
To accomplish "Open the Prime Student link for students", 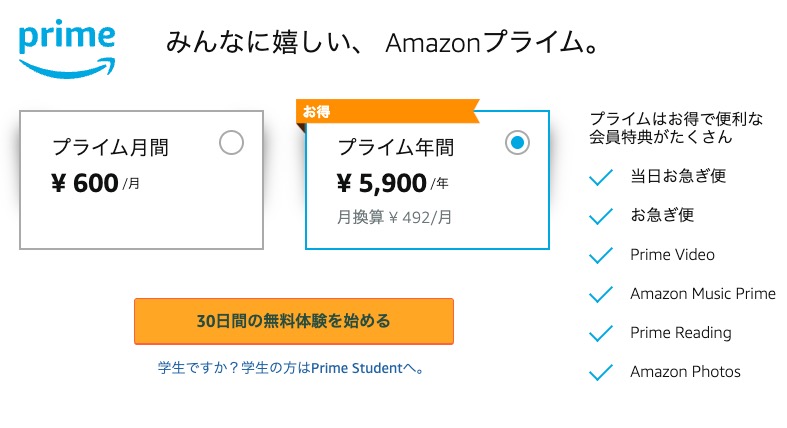I will coord(292,368).
